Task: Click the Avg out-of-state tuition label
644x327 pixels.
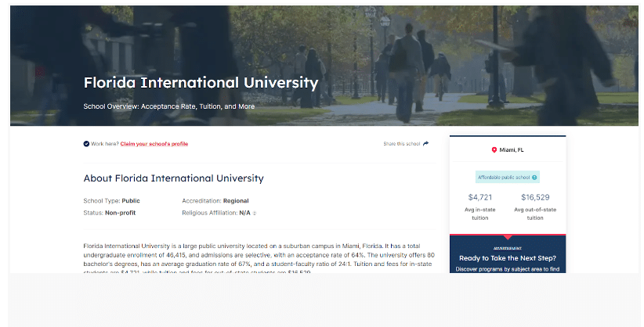Action: (535, 214)
